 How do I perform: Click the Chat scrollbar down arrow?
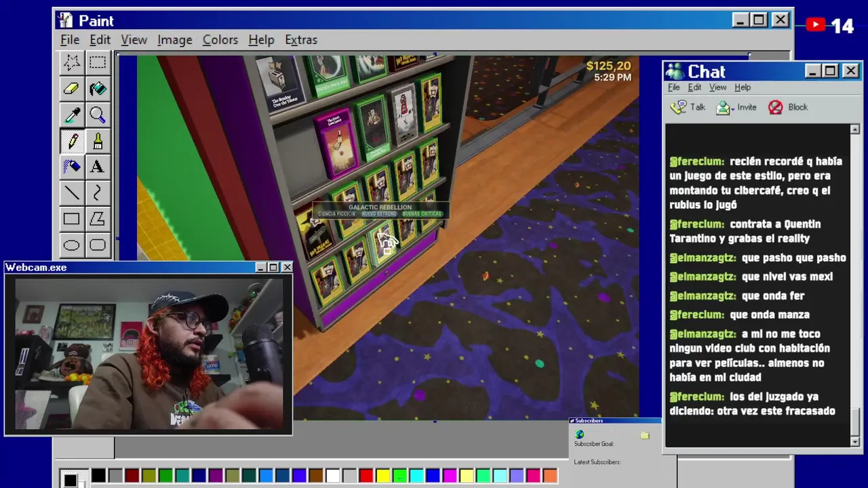click(855, 441)
